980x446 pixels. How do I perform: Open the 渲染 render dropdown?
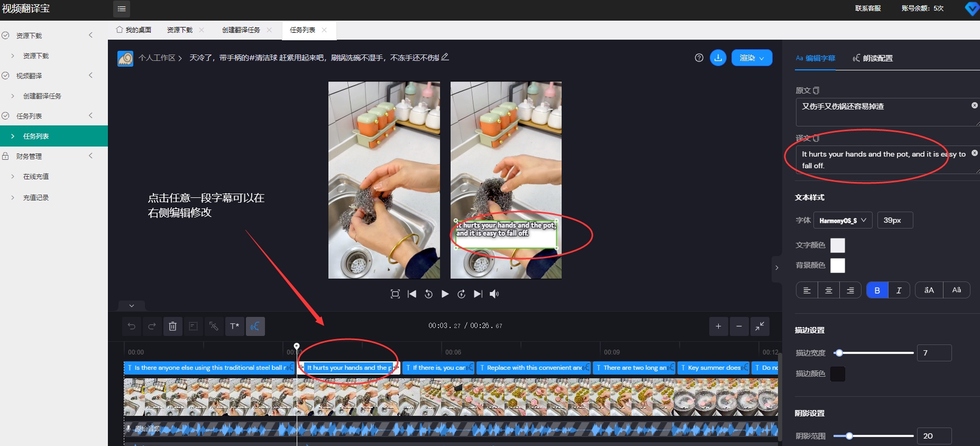click(752, 58)
